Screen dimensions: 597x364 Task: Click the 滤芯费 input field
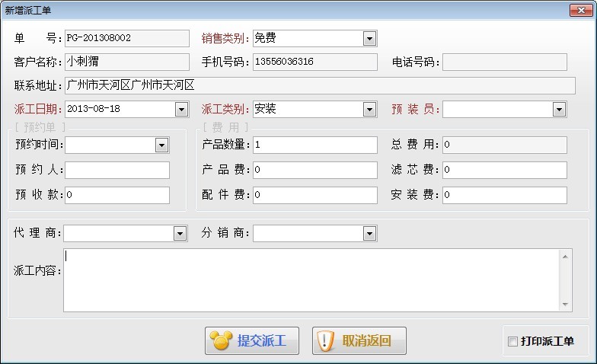click(x=504, y=171)
